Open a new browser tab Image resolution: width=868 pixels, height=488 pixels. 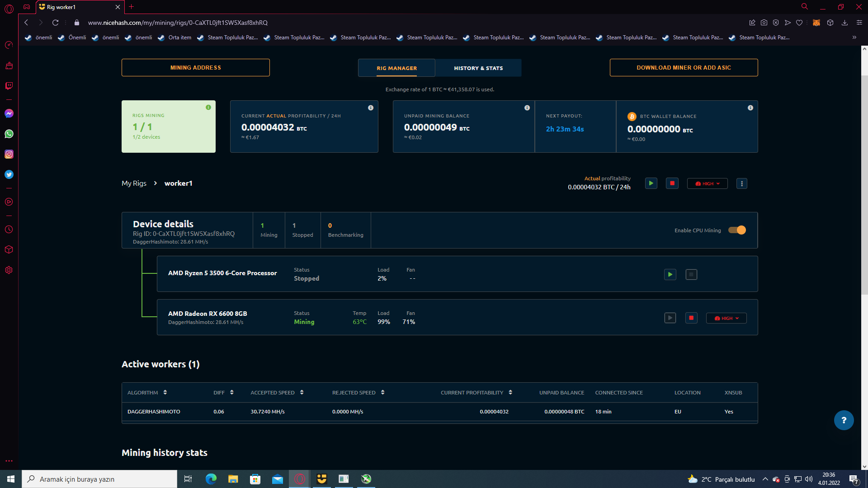131,7
